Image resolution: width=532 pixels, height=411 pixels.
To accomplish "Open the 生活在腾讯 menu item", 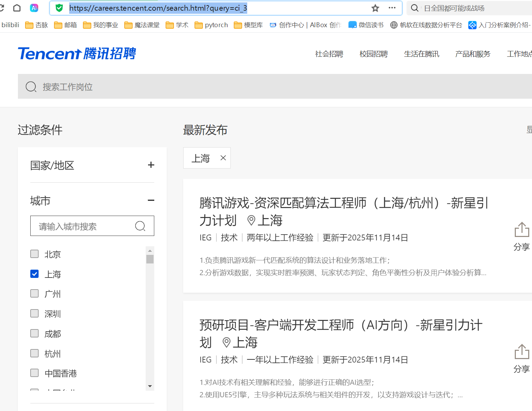I will [421, 54].
